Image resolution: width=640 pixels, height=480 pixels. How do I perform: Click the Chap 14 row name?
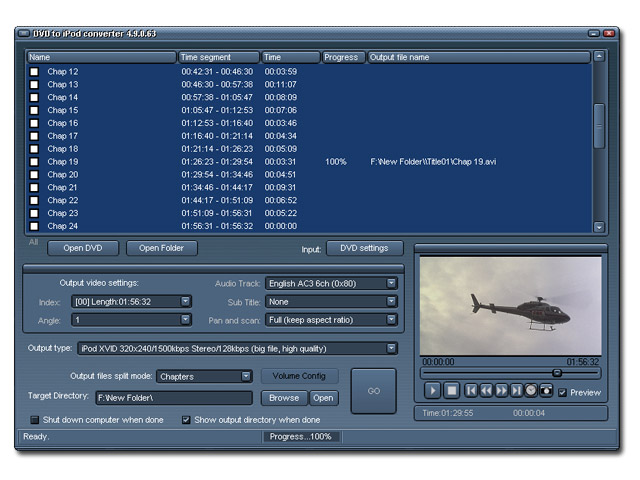(x=62, y=97)
